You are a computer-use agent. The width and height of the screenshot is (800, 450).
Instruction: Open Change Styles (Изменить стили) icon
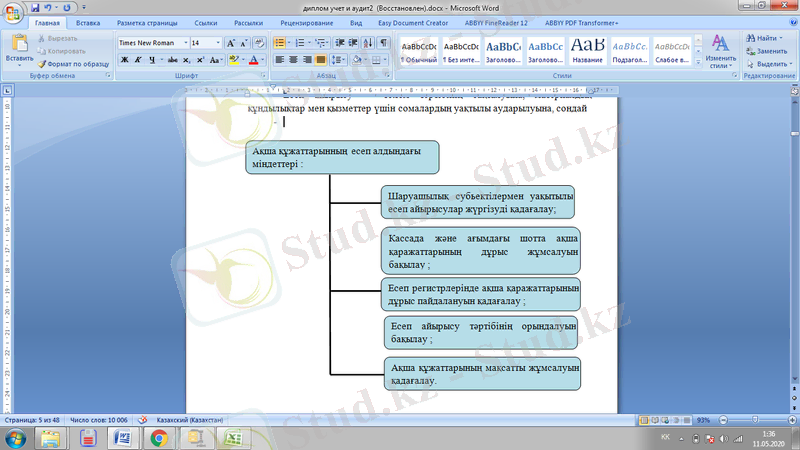pyautogui.click(x=720, y=48)
